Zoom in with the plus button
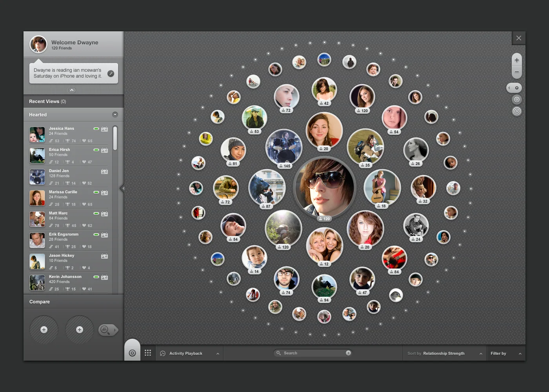 coord(517,60)
